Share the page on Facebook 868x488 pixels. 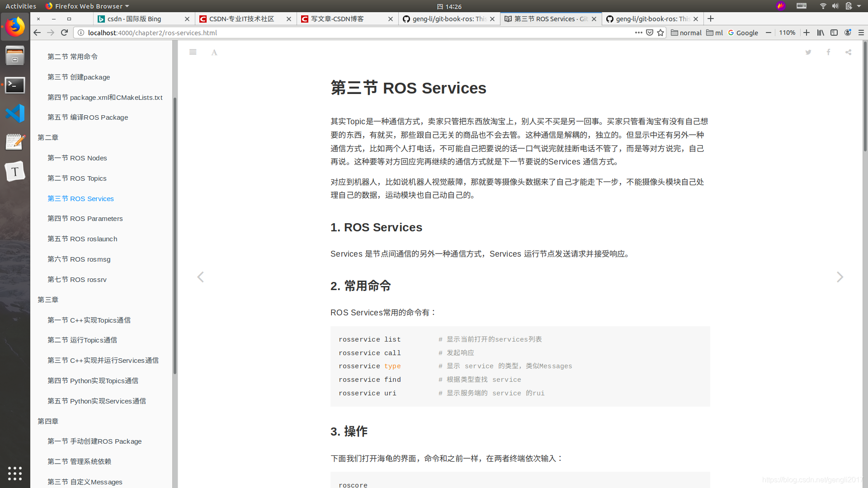pyautogui.click(x=828, y=52)
